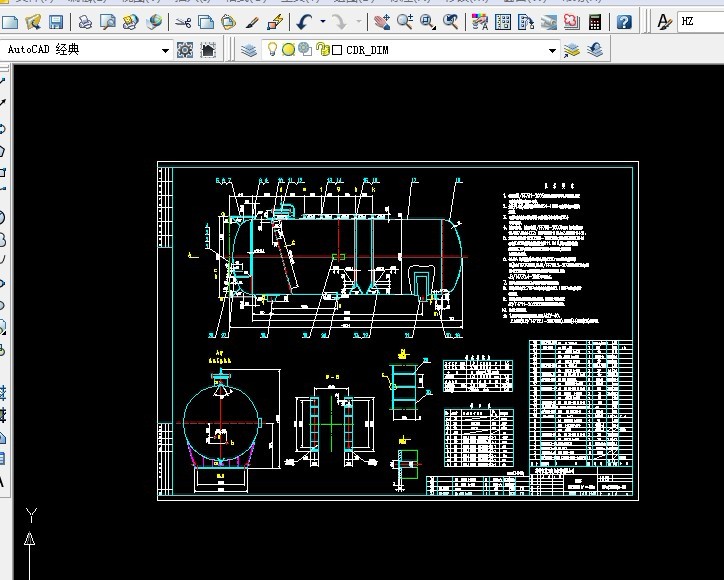
Task: Click the Help question mark icon
Action: tap(625, 21)
